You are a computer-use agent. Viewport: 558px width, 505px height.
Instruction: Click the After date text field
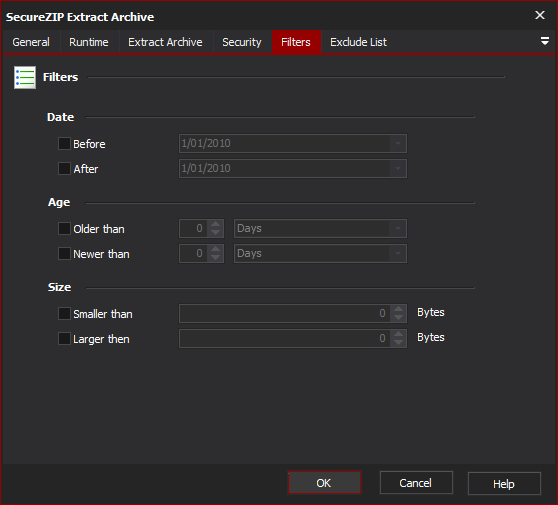coord(285,168)
